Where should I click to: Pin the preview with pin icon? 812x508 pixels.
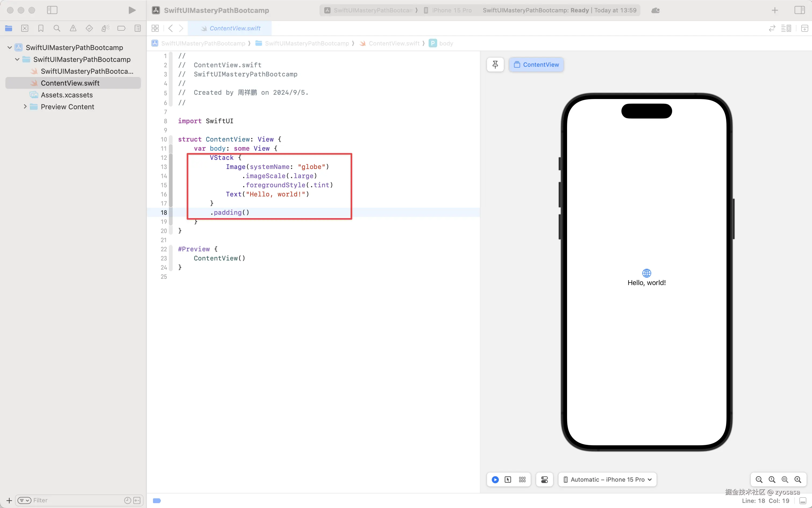point(495,65)
